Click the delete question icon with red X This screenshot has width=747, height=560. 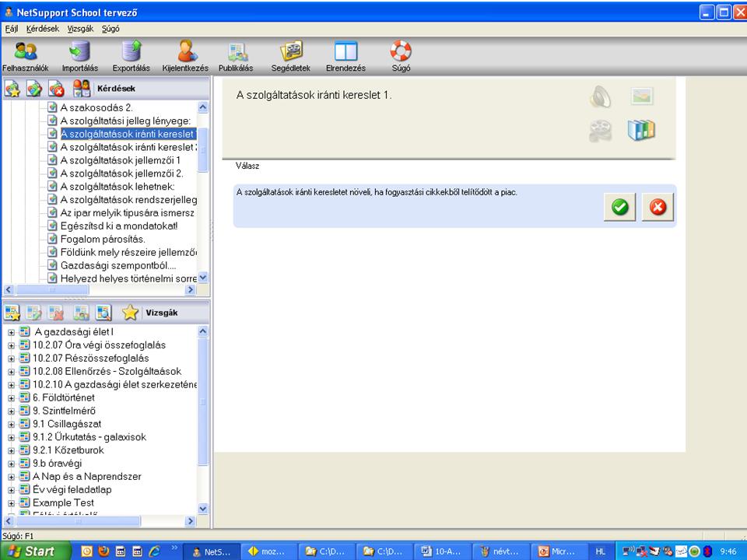(57, 88)
